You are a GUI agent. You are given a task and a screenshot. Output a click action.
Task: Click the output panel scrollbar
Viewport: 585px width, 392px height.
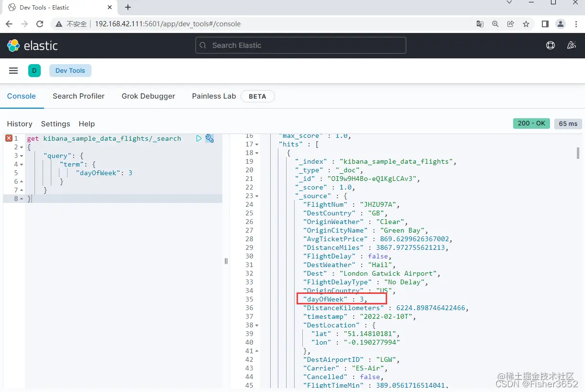click(578, 153)
